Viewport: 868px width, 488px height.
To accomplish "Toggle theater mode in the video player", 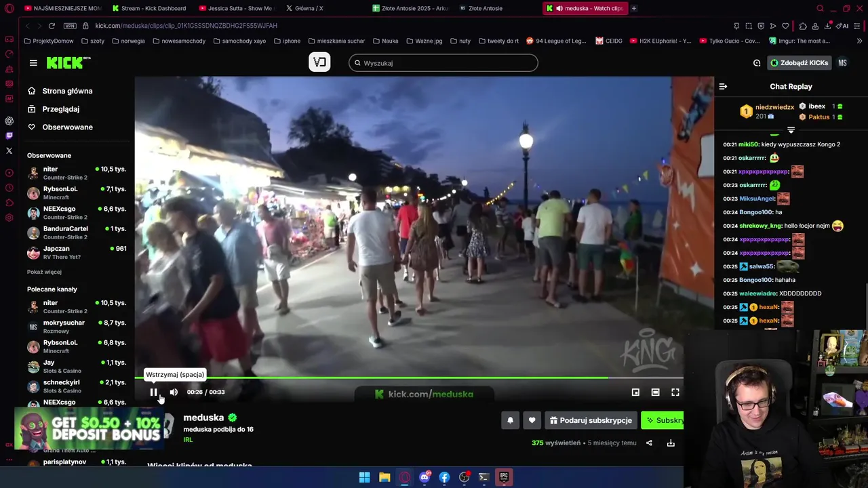I will [656, 392].
